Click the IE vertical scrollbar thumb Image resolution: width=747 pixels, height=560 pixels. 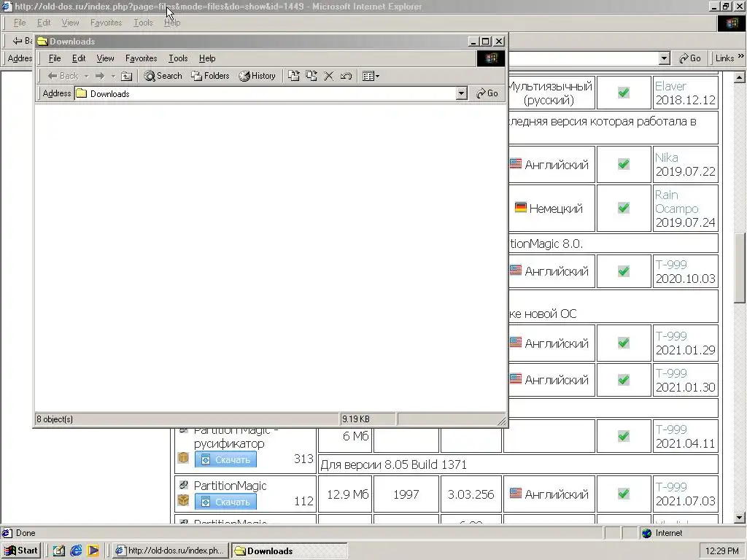click(740, 268)
